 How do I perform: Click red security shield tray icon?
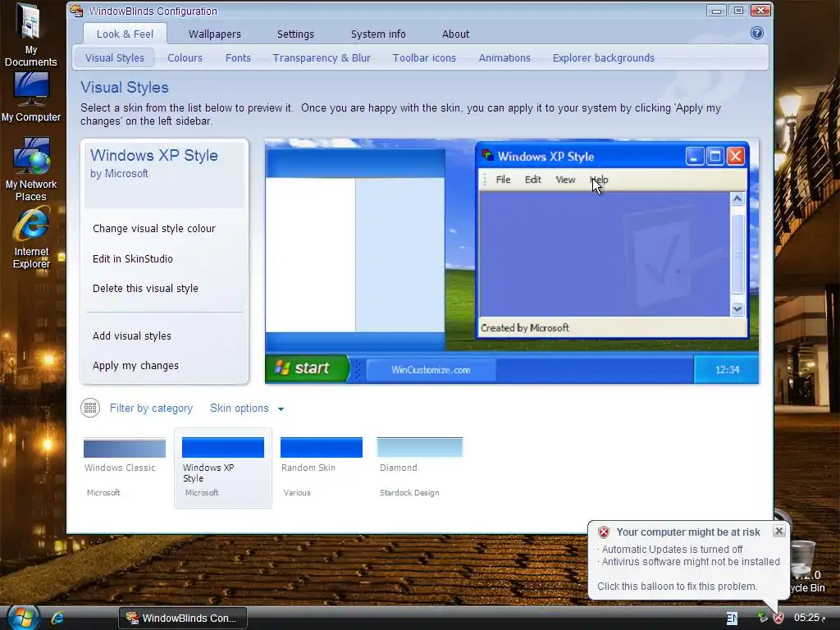778,618
